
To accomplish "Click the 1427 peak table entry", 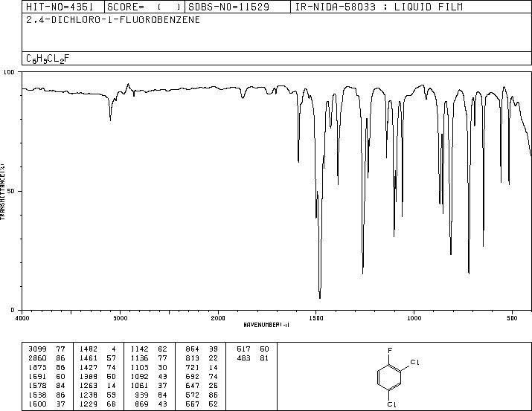I will 97,367.
